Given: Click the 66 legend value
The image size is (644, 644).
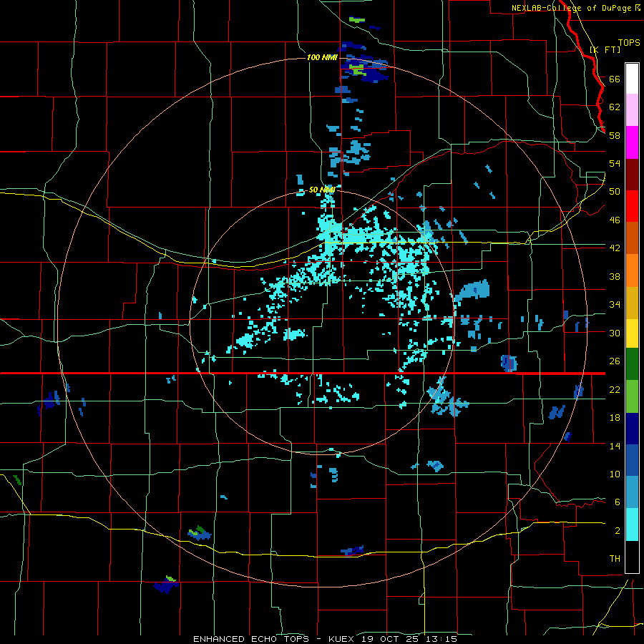Looking at the screenshot, I should pyautogui.click(x=615, y=79).
